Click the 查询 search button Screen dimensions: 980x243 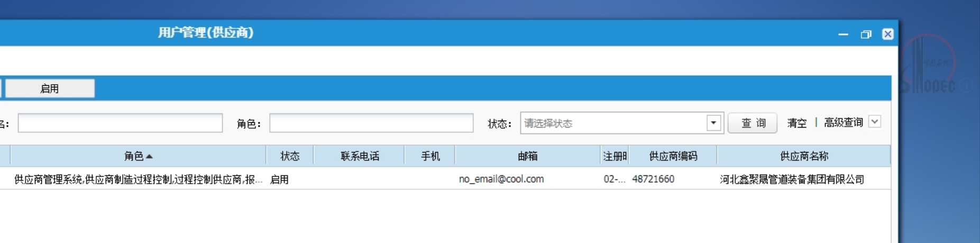click(x=752, y=123)
